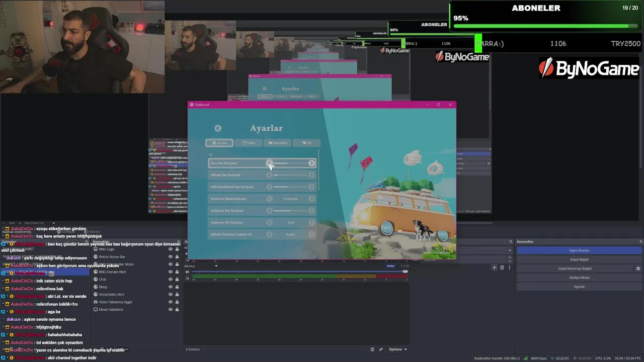Click the Outbound settings list scrollbar

click(318, 171)
